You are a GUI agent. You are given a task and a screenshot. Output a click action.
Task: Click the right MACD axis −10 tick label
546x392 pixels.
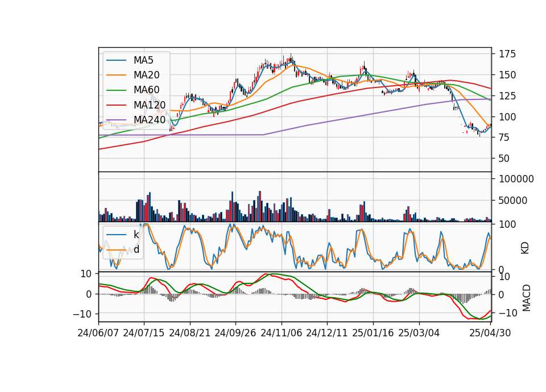508,313
